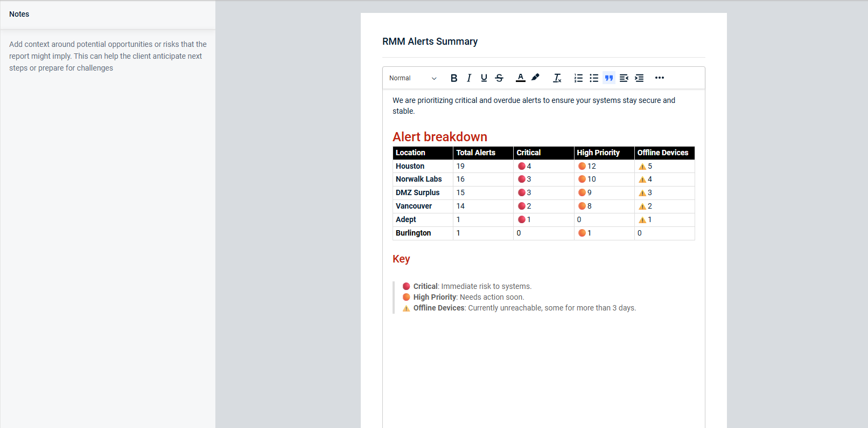Click the Notes panel header

click(19, 14)
